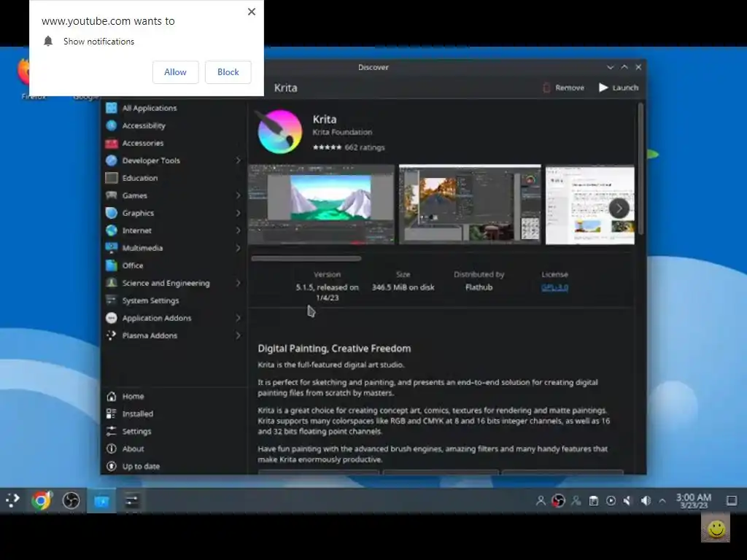Image resolution: width=747 pixels, height=560 pixels.
Task: Launch the Krita application
Action: pos(619,87)
